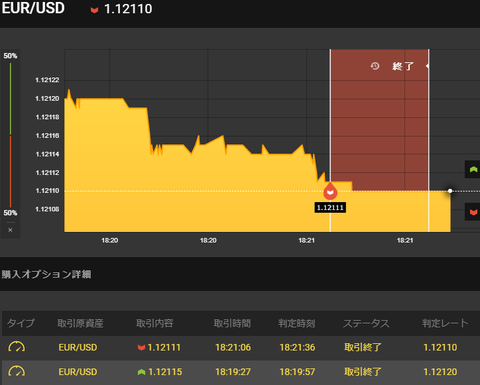This screenshot has width=480, height=385.
Task: Click the EUR/USD asset title
Action: click(33, 8)
